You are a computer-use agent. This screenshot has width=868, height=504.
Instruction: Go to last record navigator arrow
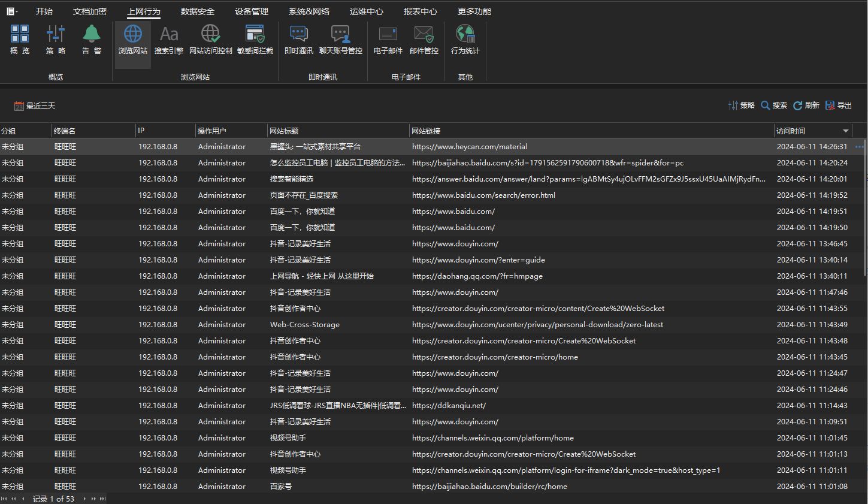[102, 499]
